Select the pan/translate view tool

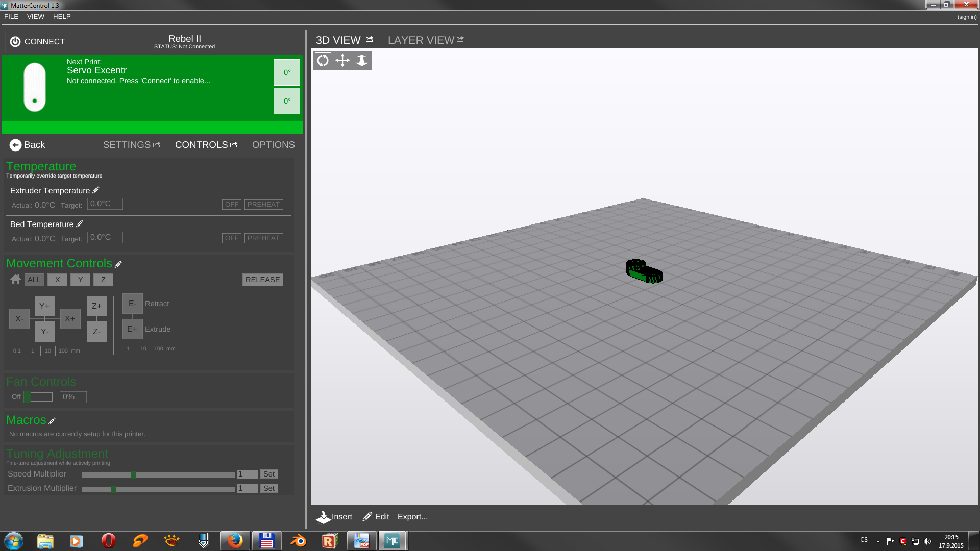[x=342, y=60]
